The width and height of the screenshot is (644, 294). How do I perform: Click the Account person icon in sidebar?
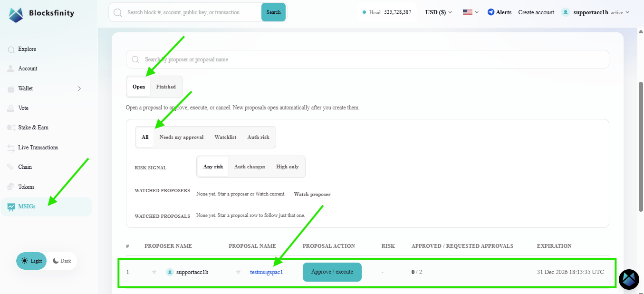(11, 69)
